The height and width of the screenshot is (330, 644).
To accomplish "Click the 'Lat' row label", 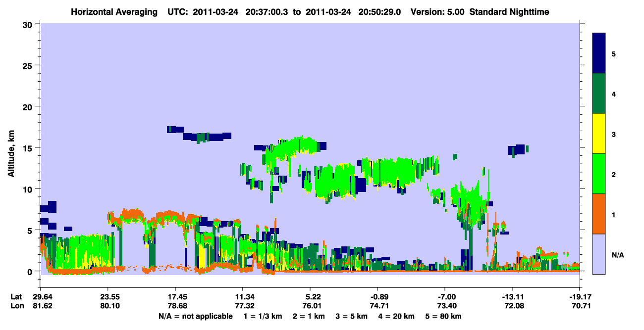I will pos(16,297).
